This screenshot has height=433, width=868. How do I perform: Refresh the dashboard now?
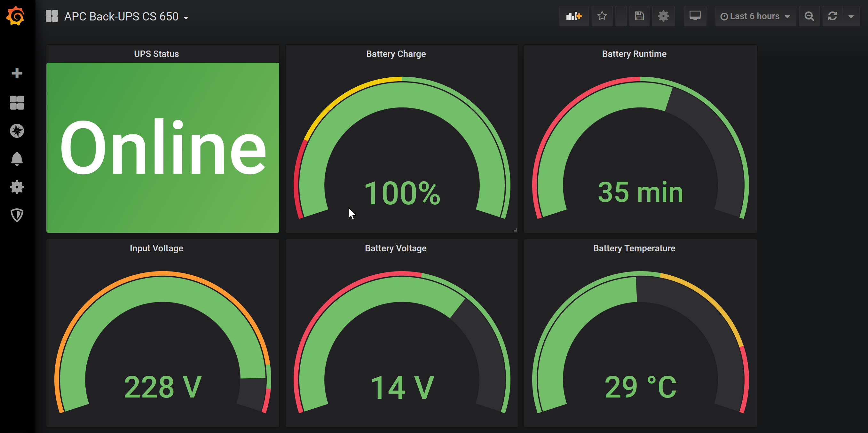pos(832,16)
